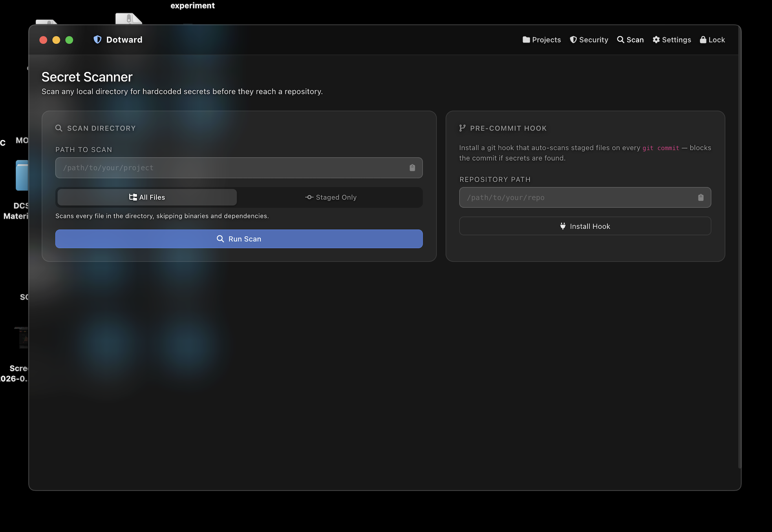Click the Secret Scanner heading
Image resolution: width=772 pixels, height=532 pixels.
pyautogui.click(x=87, y=77)
